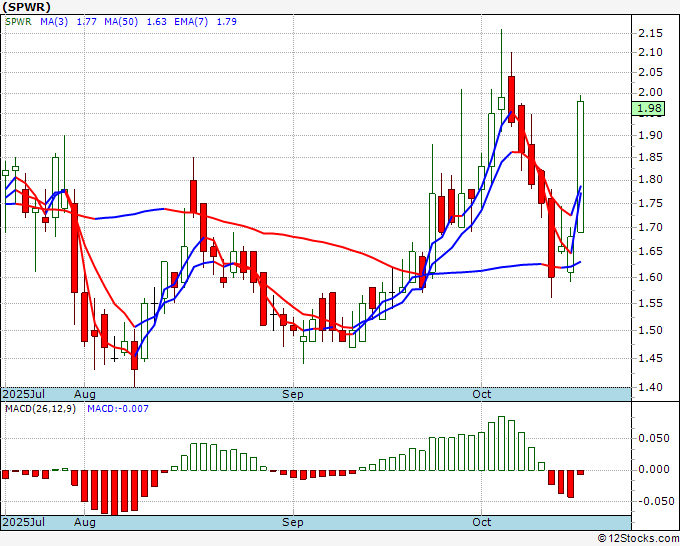The width and height of the screenshot is (680, 546).
Task: Click the 1.45 price axis label
Action: (651, 358)
